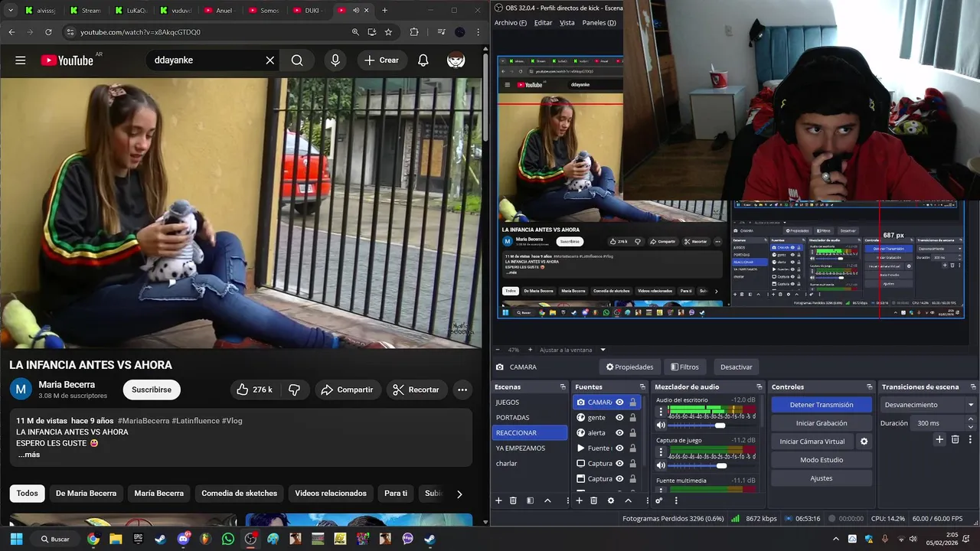980x551 pixels.
Task: Configure virtual camera with its gear icon
Action: point(864,442)
